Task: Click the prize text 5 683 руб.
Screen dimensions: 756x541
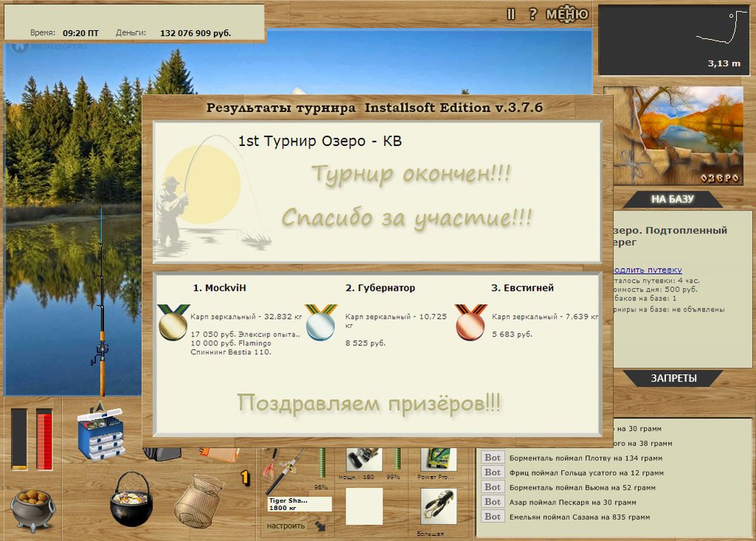Action: [x=512, y=334]
